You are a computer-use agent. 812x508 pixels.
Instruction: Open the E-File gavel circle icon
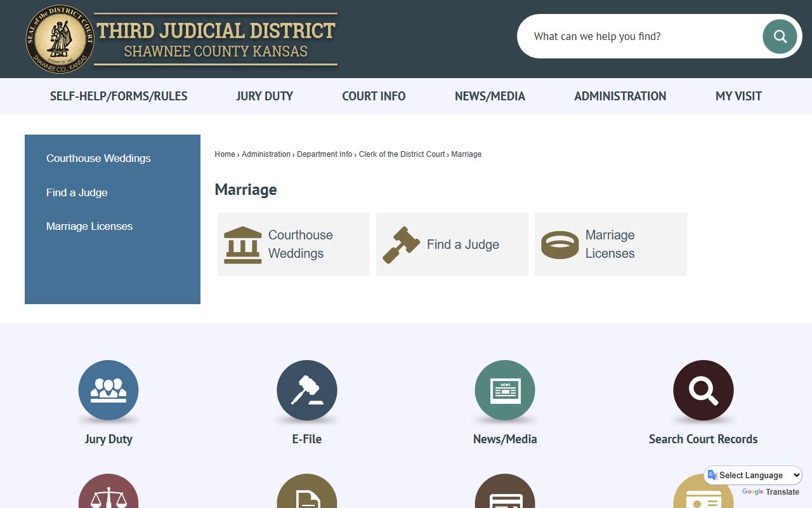(x=307, y=390)
